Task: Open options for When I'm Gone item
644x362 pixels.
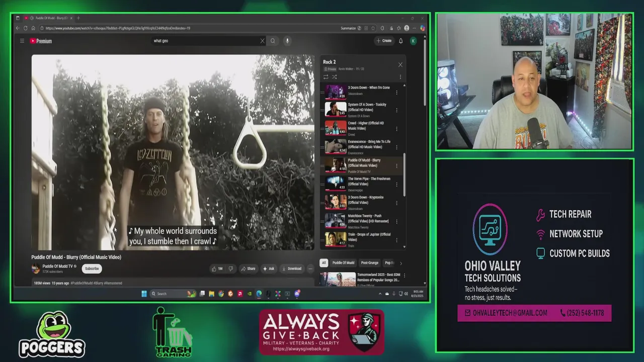Action: coord(396,93)
